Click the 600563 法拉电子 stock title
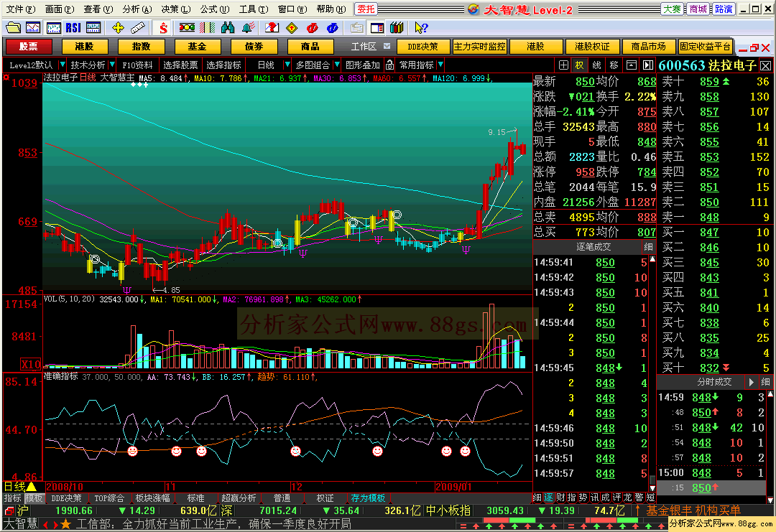 [708, 65]
